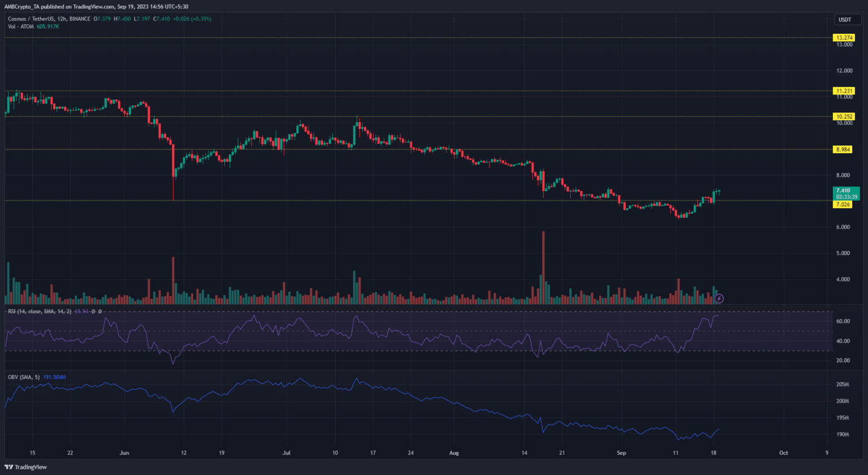
Task: Open the USDT currency selector
Action: (844, 20)
